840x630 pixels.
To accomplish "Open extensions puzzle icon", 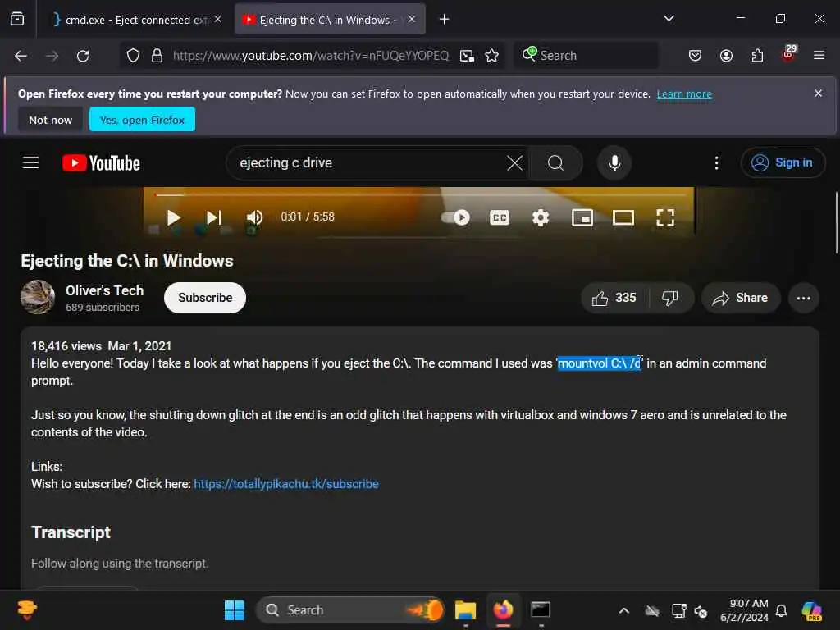I will [x=757, y=56].
